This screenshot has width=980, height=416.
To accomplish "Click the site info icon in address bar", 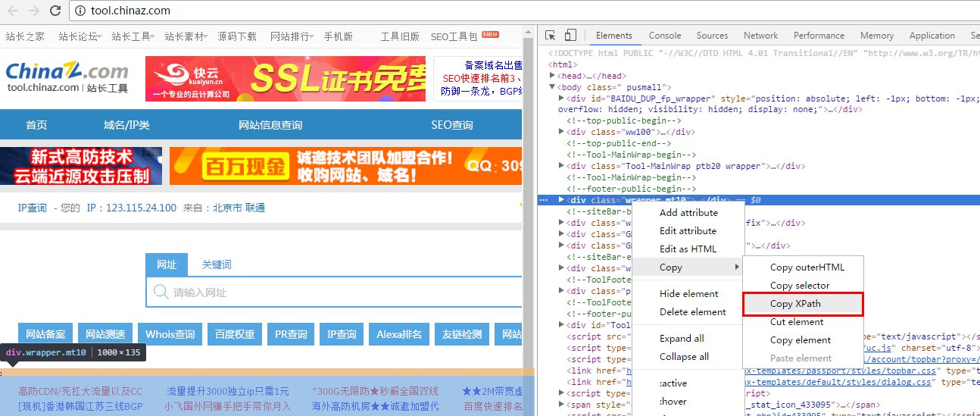I will (x=80, y=11).
